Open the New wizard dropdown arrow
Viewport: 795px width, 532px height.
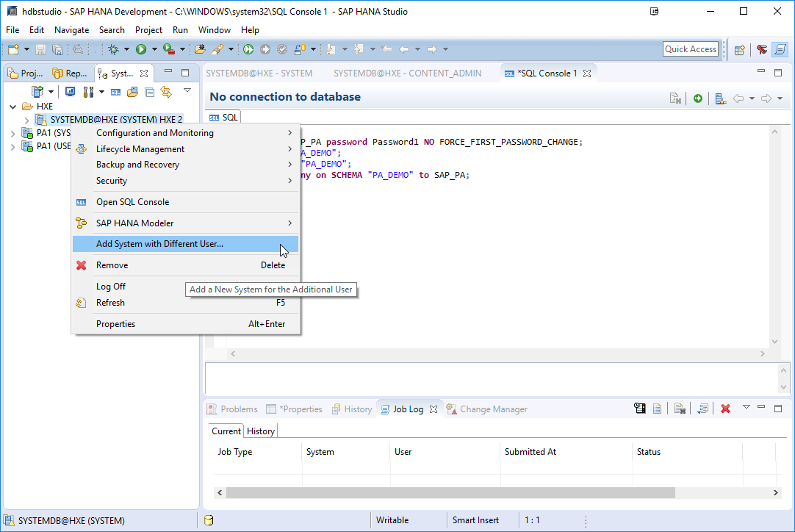[27, 49]
